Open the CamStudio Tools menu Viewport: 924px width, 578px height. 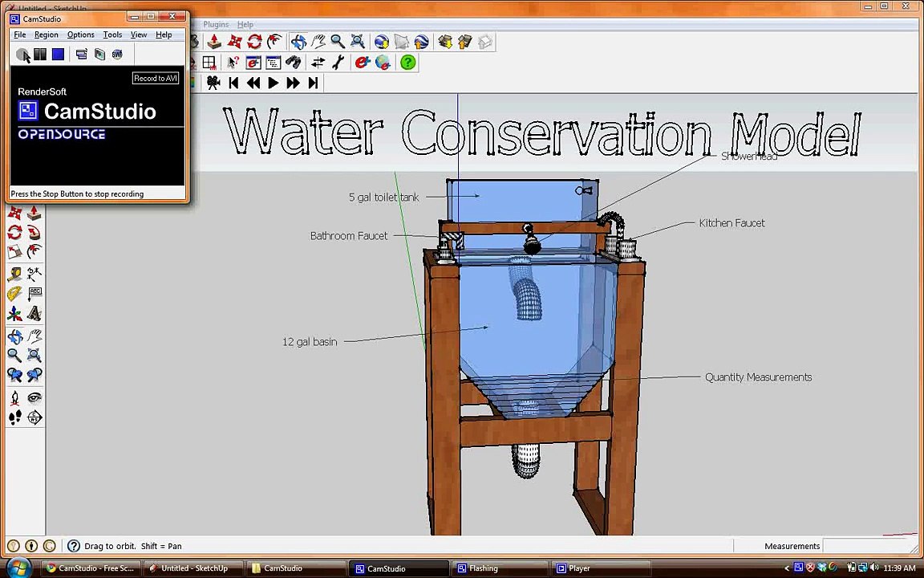pos(112,35)
